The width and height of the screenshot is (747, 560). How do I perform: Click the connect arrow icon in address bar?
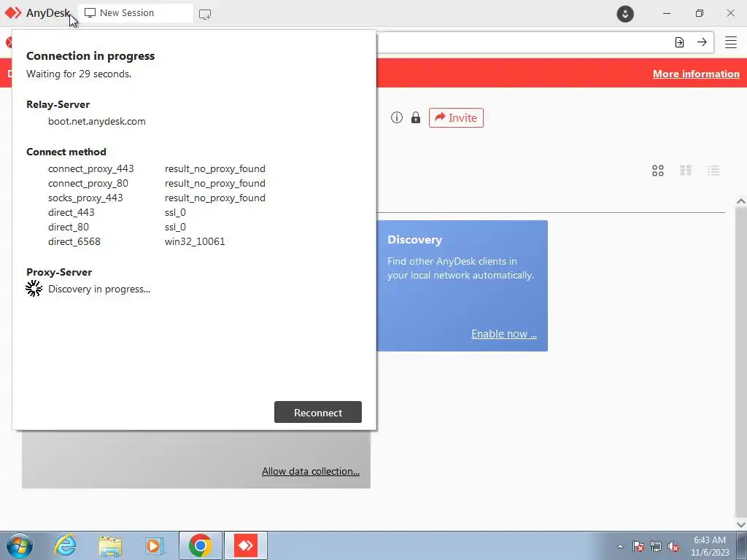[x=702, y=42]
